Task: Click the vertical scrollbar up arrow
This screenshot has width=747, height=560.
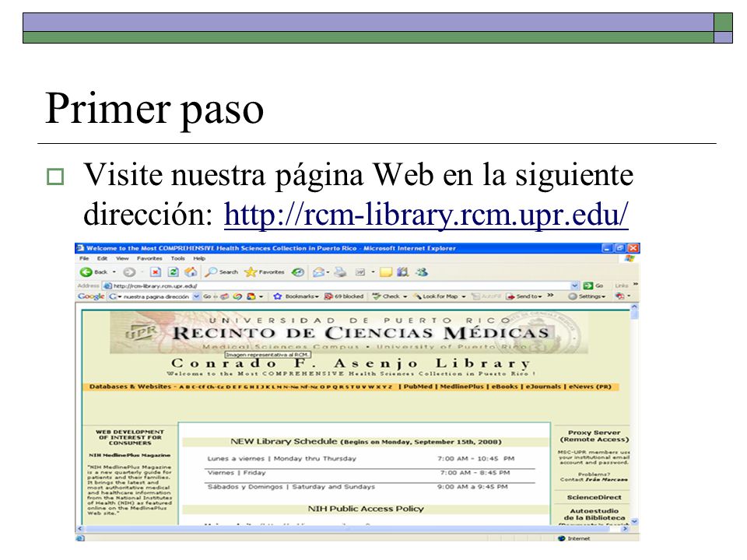Action: pyautogui.click(x=634, y=308)
